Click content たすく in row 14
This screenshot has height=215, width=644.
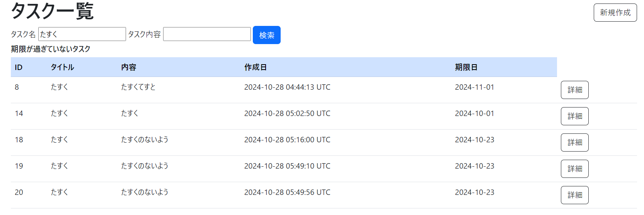[129, 113]
